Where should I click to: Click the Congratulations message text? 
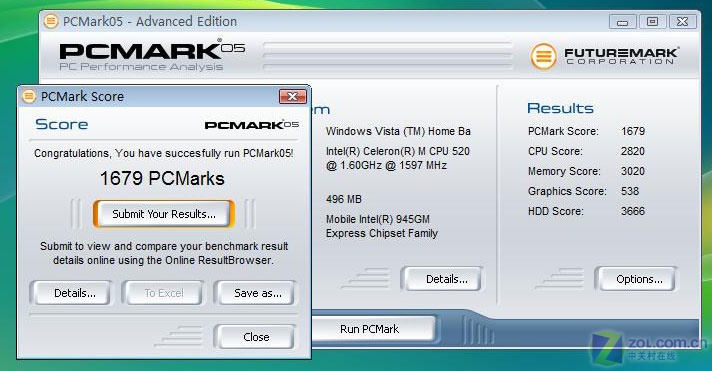click(163, 153)
